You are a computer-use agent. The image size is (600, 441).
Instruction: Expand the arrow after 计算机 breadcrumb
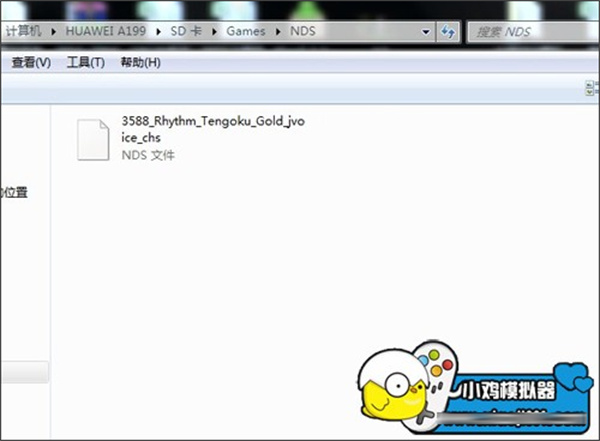tap(54, 32)
